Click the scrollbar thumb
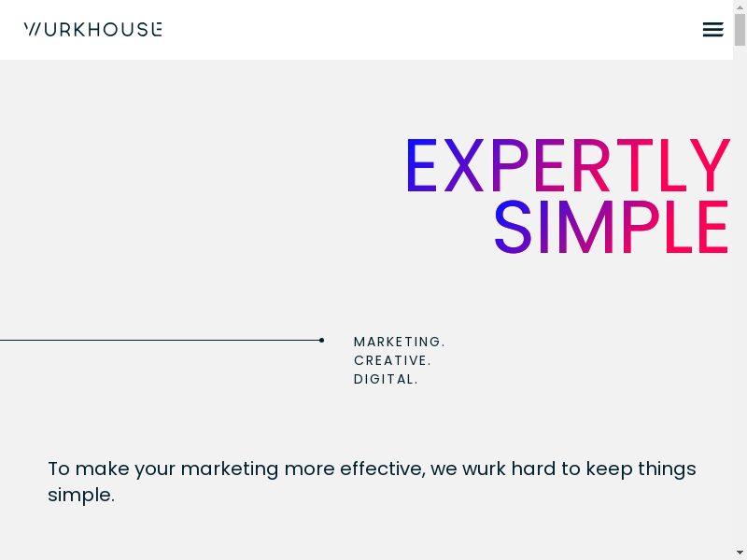747x560 pixels. (x=740, y=30)
